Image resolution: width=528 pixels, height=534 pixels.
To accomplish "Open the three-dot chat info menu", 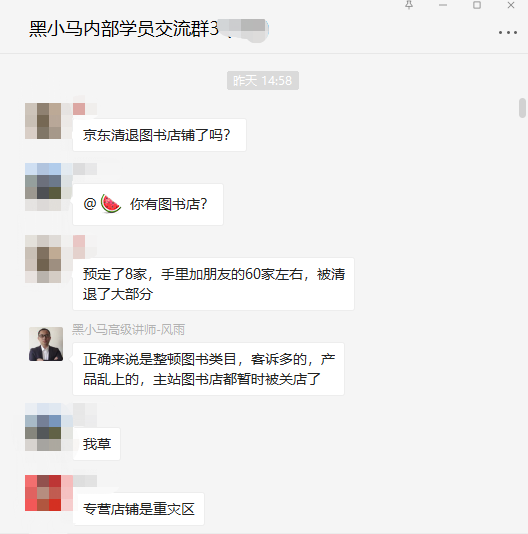I will (x=508, y=33).
